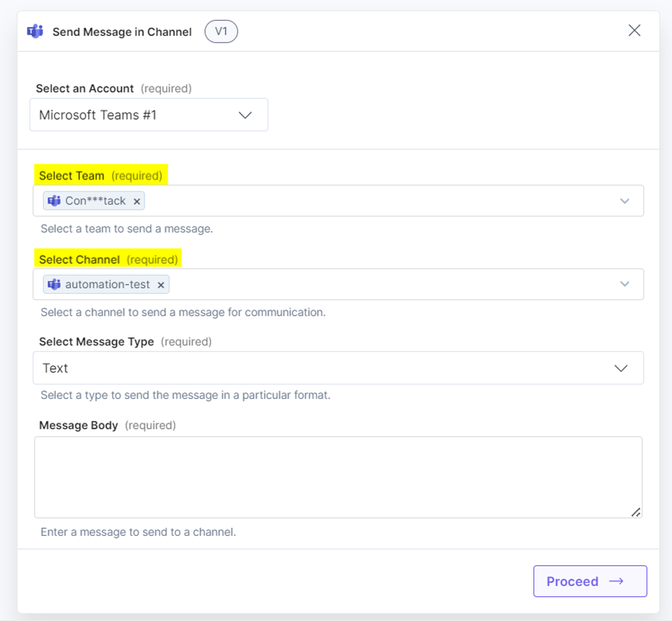This screenshot has height=621, width=672.
Task: Click the 'Select Message Type' label
Action: 96,342
